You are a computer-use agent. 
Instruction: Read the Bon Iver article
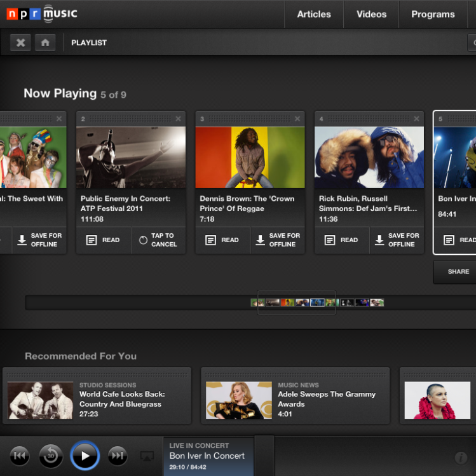pos(456,240)
